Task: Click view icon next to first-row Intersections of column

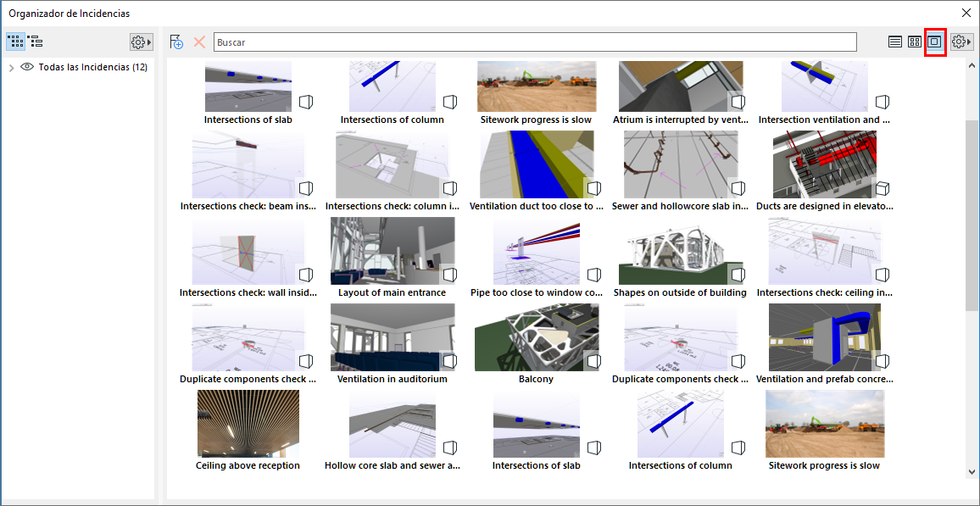Action: click(x=450, y=102)
